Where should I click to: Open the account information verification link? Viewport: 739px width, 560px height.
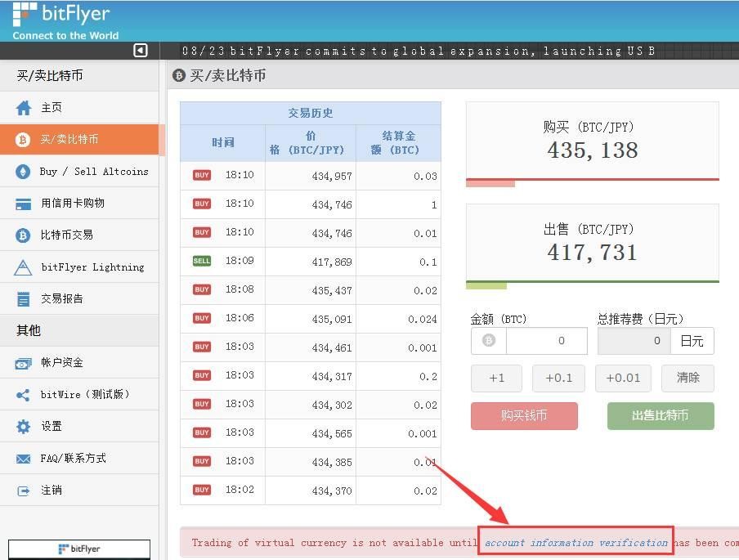(x=576, y=543)
